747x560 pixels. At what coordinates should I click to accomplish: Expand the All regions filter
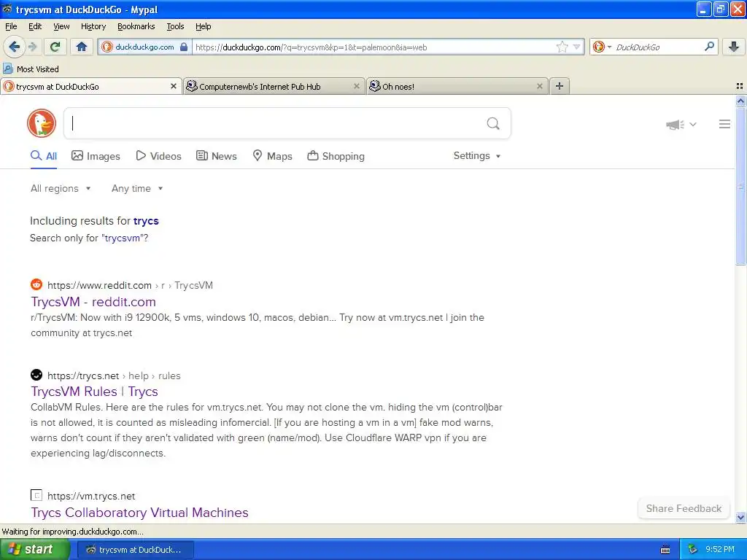point(61,189)
